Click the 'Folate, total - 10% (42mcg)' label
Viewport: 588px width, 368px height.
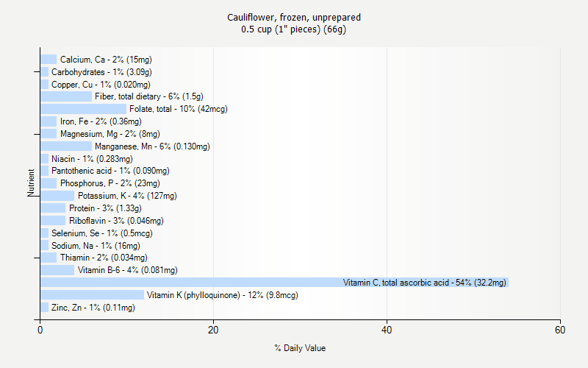point(179,109)
